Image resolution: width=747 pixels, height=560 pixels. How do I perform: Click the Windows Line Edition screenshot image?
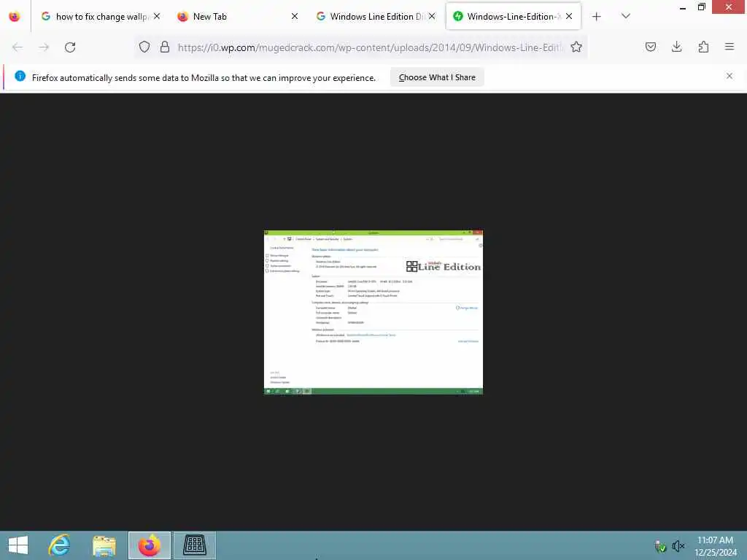coord(373,312)
